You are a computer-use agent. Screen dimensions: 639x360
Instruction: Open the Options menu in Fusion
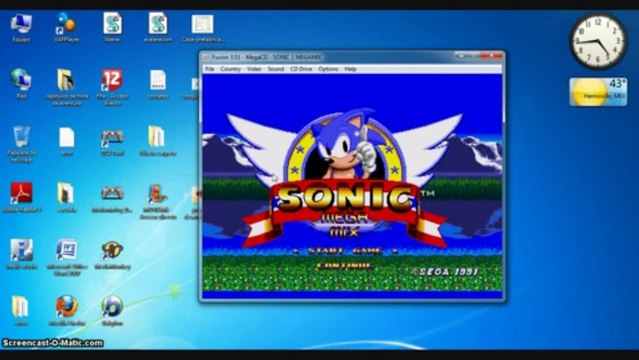[328, 69]
